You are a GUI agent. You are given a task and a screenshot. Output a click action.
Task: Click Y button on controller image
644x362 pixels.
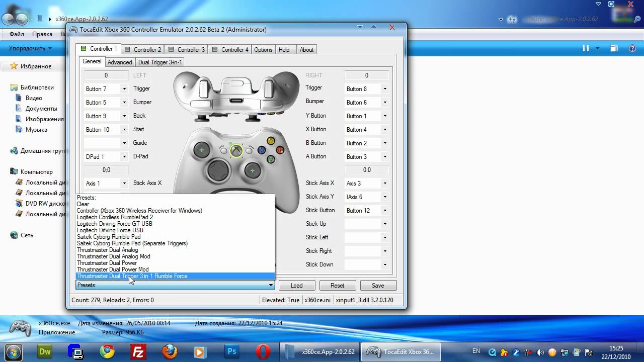tap(271, 141)
